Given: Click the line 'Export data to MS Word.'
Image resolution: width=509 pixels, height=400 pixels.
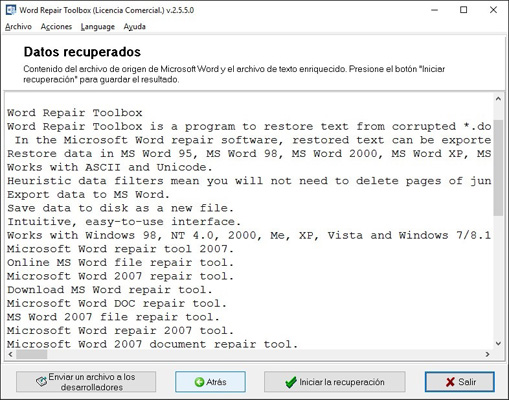Looking at the screenshot, I should click(x=89, y=195).
